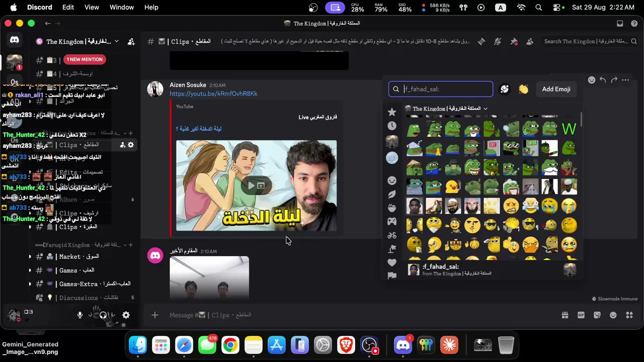Open the youtu.be link from Aizen Sosuke
644x362 pixels.
click(x=213, y=94)
